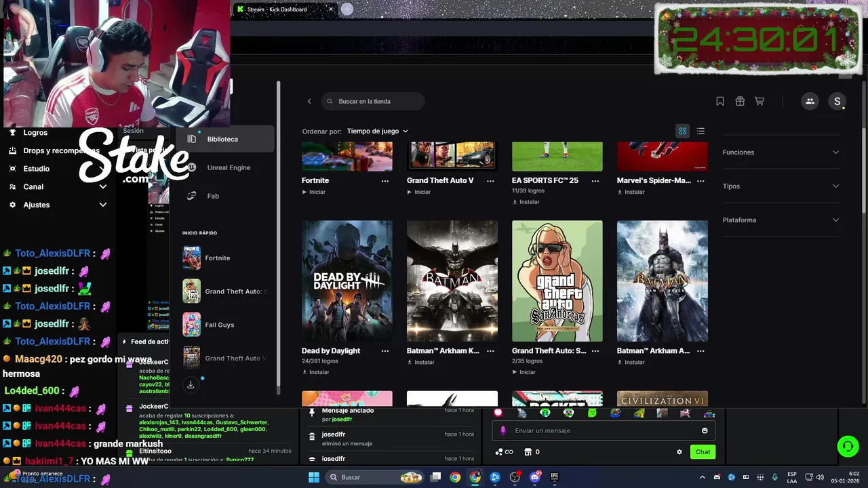868x488 pixels.
Task: Click the GTA San Andreas cover art
Action: coord(557,281)
